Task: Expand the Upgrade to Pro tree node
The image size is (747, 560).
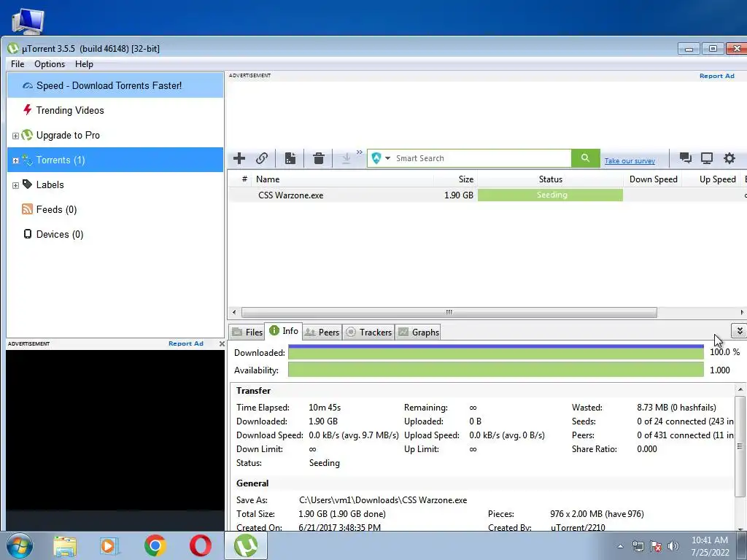Action: click(15, 136)
